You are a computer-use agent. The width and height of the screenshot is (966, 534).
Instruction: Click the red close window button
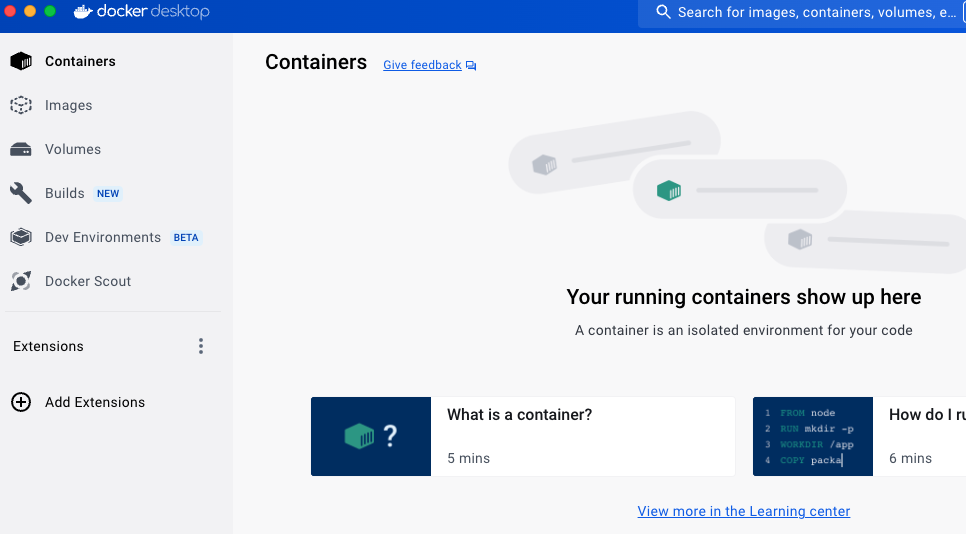(9, 11)
